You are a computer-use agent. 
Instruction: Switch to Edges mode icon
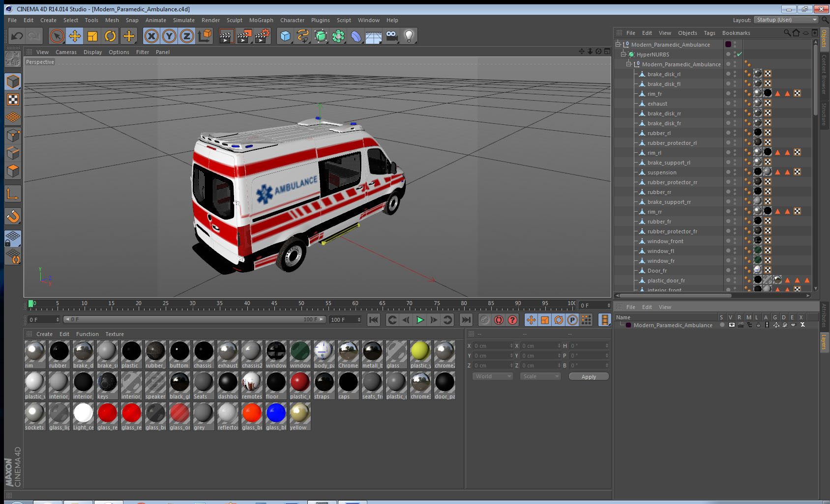click(x=13, y=153)
